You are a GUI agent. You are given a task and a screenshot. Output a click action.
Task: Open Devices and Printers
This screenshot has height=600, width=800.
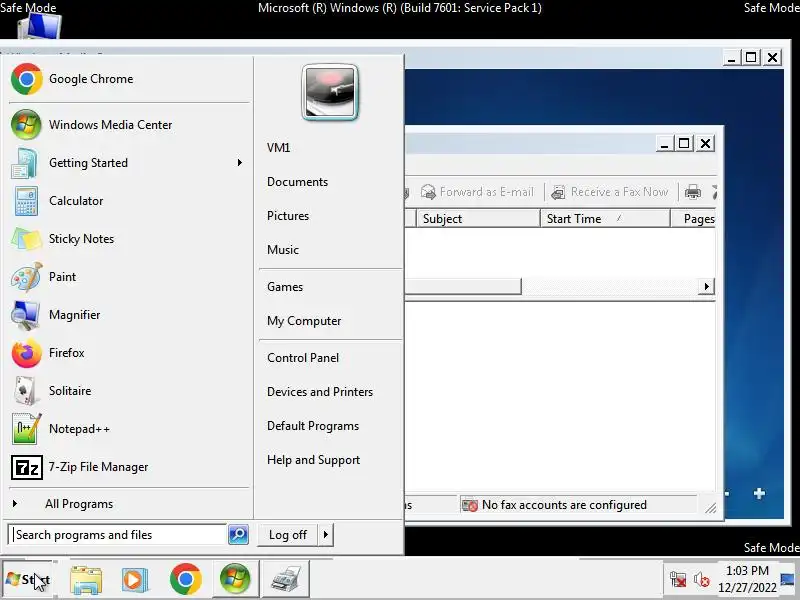coord(320,392)
